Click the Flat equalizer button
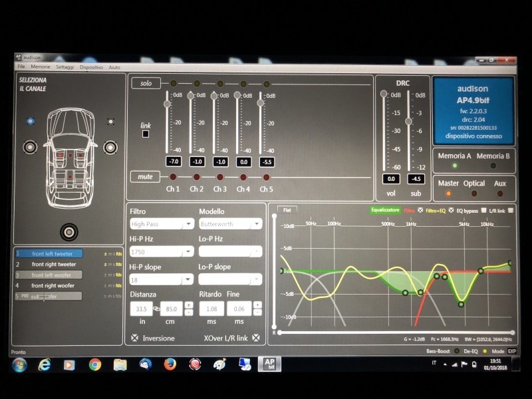532x399 pixels. click(287, 210)
